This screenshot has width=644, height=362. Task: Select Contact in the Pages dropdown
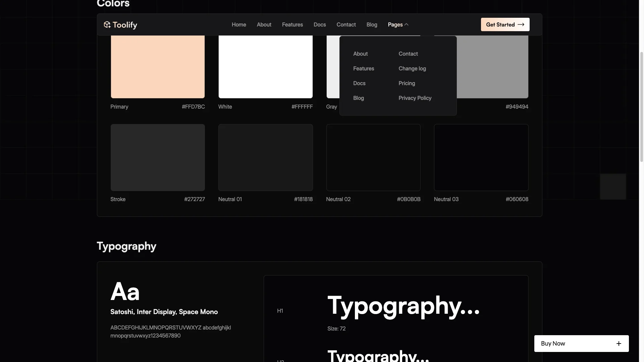(408, 54)
